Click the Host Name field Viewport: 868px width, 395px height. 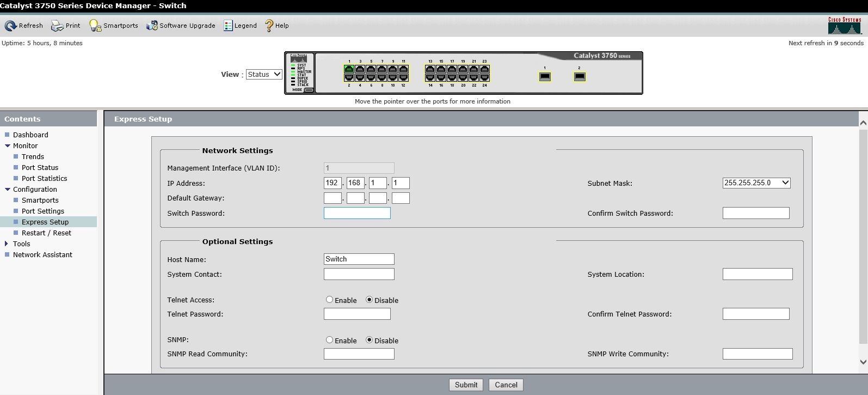click(x=359, y=259)
